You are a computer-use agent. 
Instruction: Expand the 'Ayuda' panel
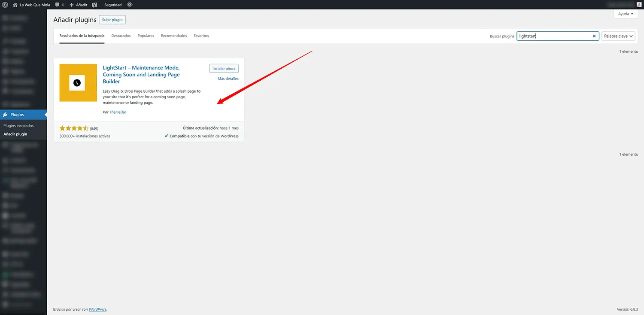(x=625, y=14)
